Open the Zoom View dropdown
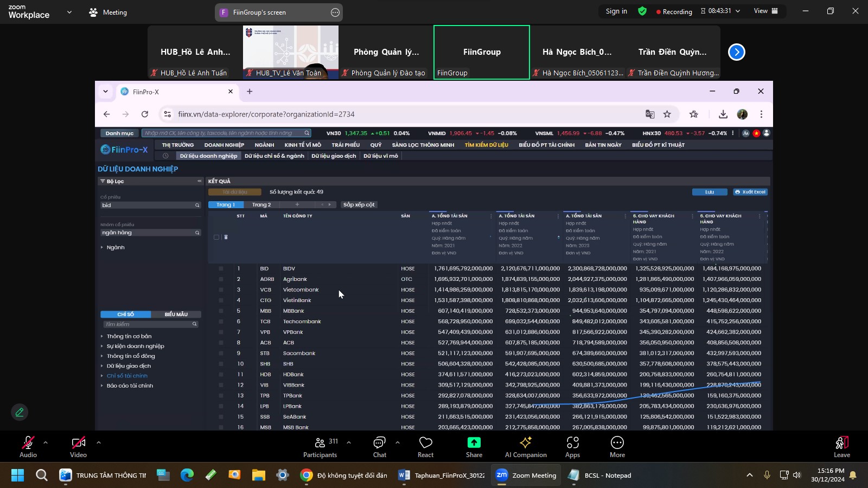This screenshot has width=868, height=488. (x=766, y=11)
